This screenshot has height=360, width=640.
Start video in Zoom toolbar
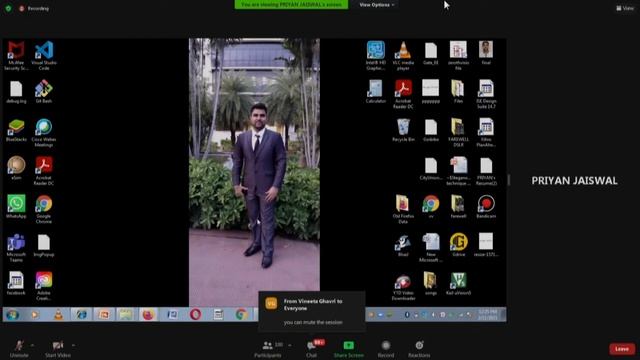pyautogui.click(x=58, y=349)
